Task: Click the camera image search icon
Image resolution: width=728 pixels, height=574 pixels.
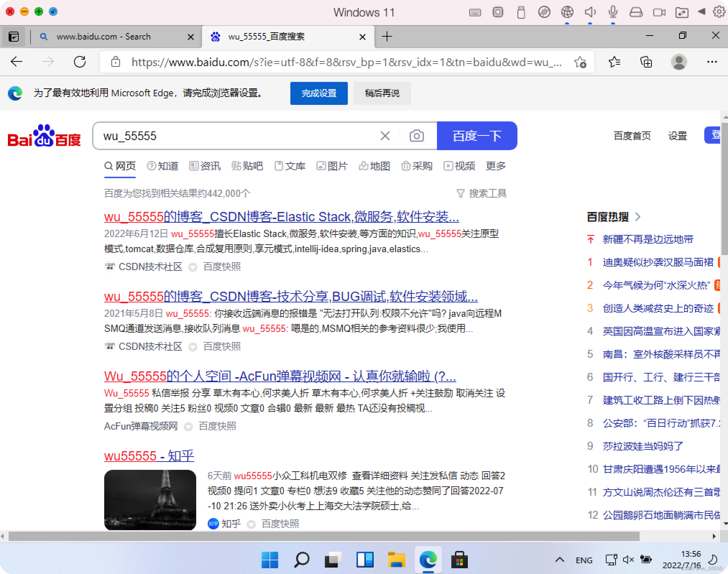Action: (x=416, y=136)
